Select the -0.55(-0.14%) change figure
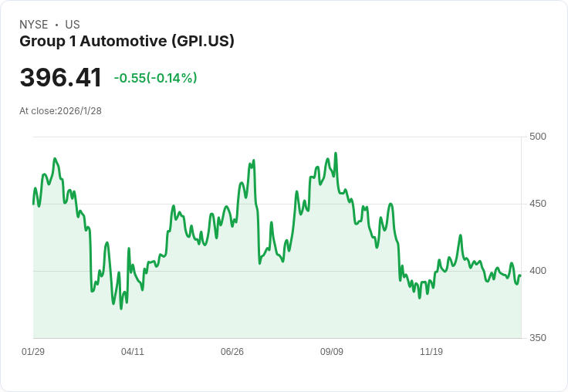This screenshot has height=392, width=568. tap(155, 78)
